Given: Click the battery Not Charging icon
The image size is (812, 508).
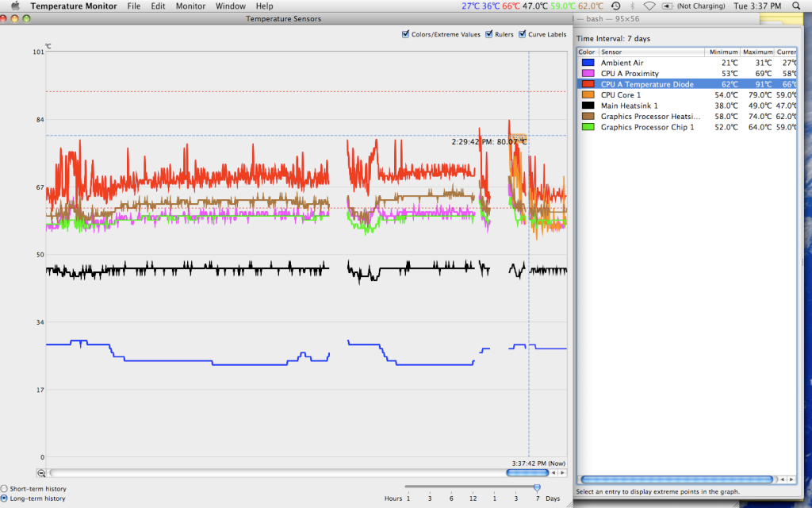Looking at the screenshot, I should [x=668, y=6].
